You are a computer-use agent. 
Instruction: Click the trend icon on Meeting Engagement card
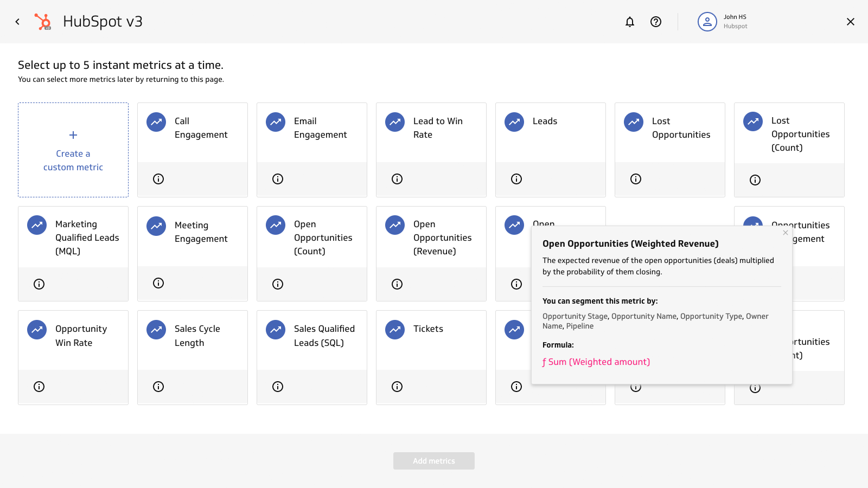[156, 226]
